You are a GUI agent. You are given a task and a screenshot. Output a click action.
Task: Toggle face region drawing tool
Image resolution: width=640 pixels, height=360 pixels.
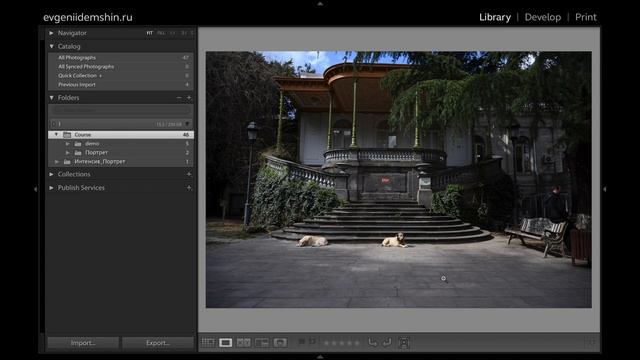coord(404,343)
